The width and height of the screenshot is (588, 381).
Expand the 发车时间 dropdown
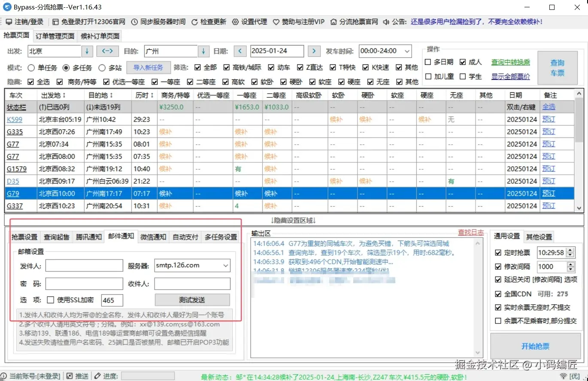click(x=406, y=51)
